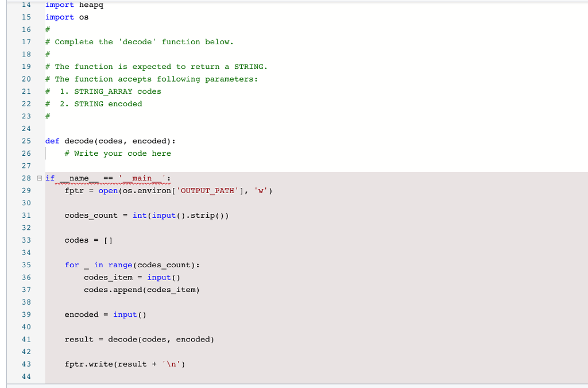Screen dimensions: 588x388
Task: Click the 'import os' line
Action: [67, 17]
